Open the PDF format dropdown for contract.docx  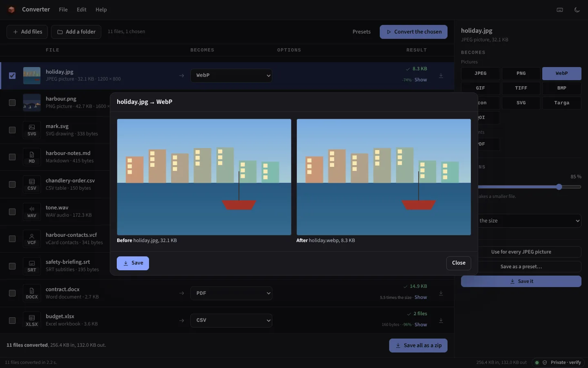[x=231, y=293]
